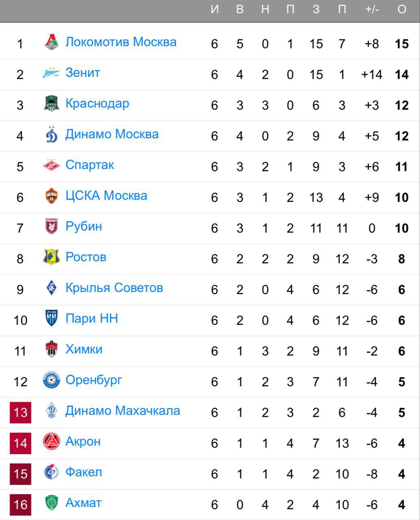Click the И games played column header

pos(214,10)
